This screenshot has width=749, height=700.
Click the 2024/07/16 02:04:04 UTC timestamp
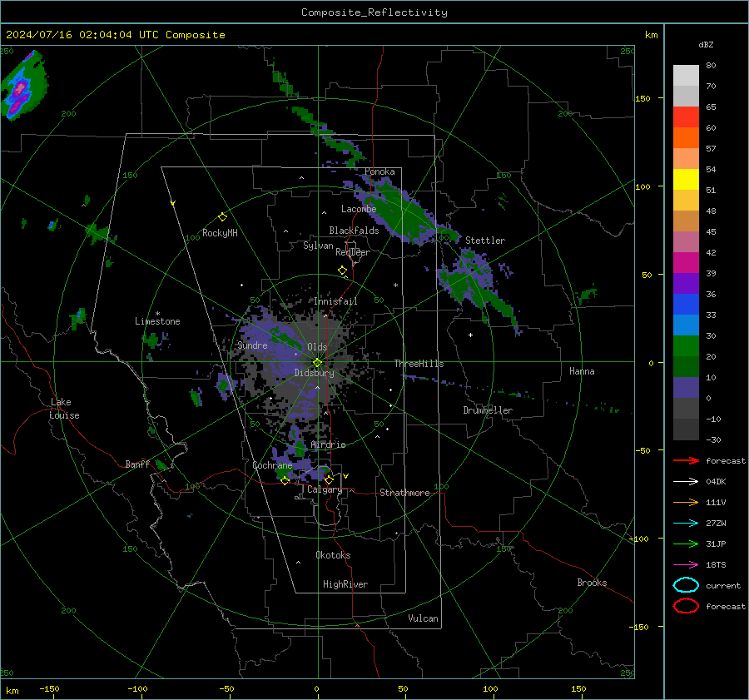pos(82,34)
